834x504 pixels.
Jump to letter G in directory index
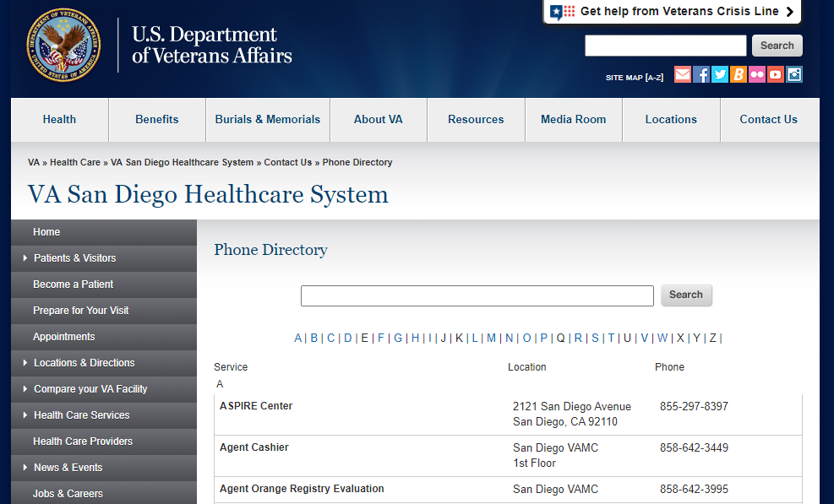point(398,339)
